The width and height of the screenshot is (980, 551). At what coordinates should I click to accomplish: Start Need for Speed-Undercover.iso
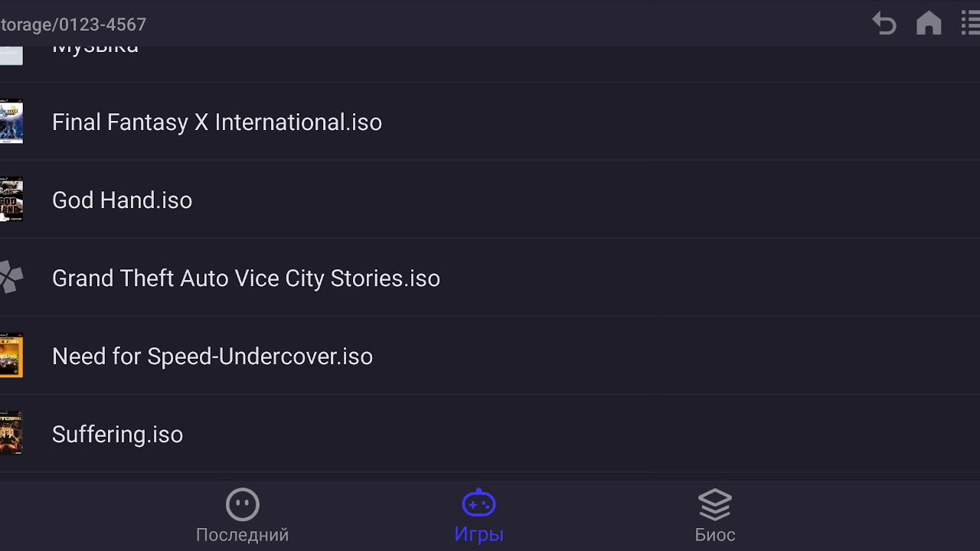(x=212, y=357)
